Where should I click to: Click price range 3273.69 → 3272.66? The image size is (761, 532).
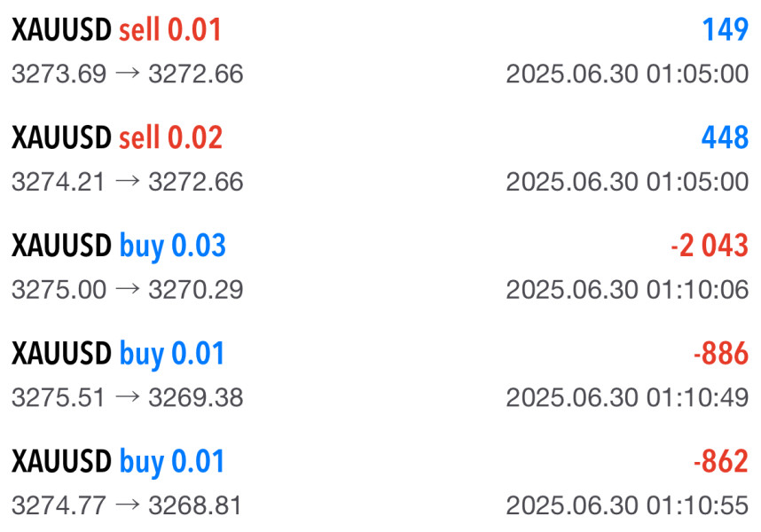(127, 74)
